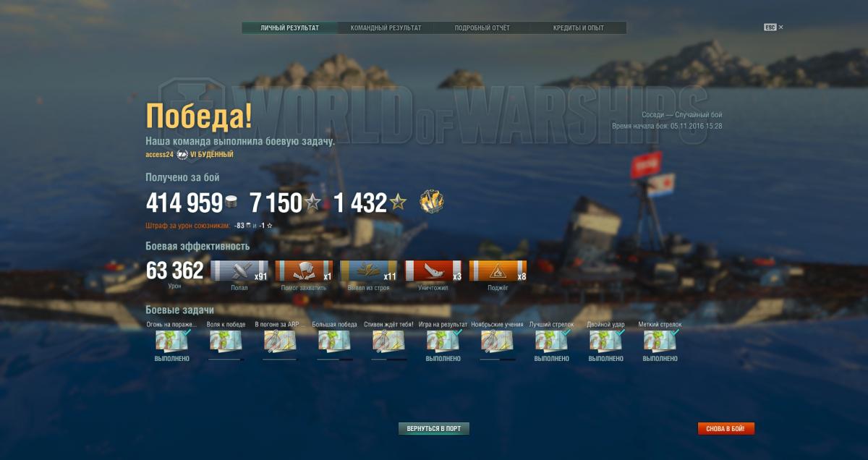
Task: Open the Огонь на поражение mission icon
Action: pyautogui.click(x=172, y=341)
